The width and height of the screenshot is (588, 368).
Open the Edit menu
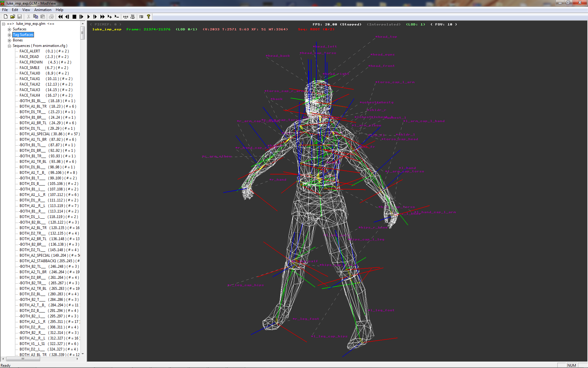coord(15,10)
